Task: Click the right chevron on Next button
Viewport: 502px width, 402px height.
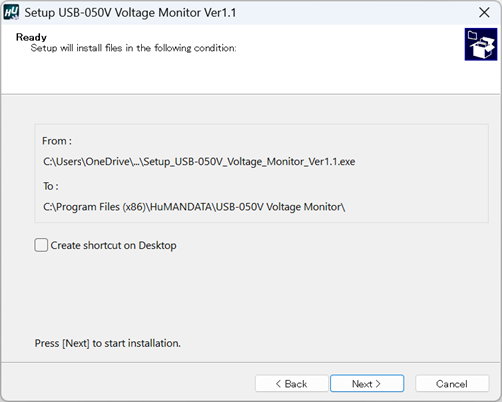Action: [378, 384]
